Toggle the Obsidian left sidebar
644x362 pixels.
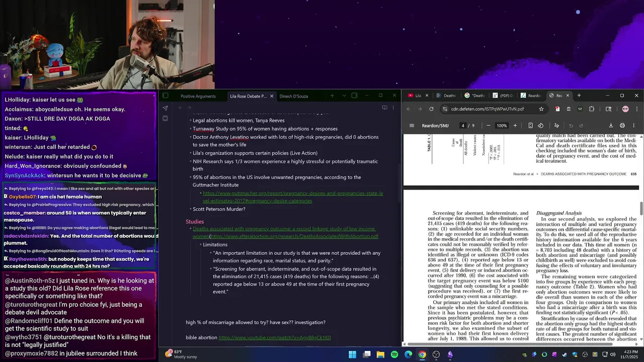[165, 96]
